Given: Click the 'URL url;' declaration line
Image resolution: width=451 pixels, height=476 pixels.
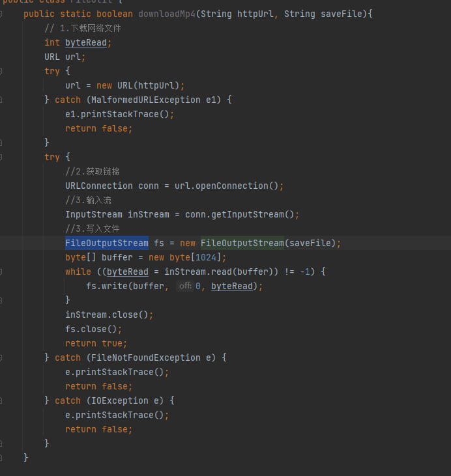Looking at the screenshot, I should point(65,57).
